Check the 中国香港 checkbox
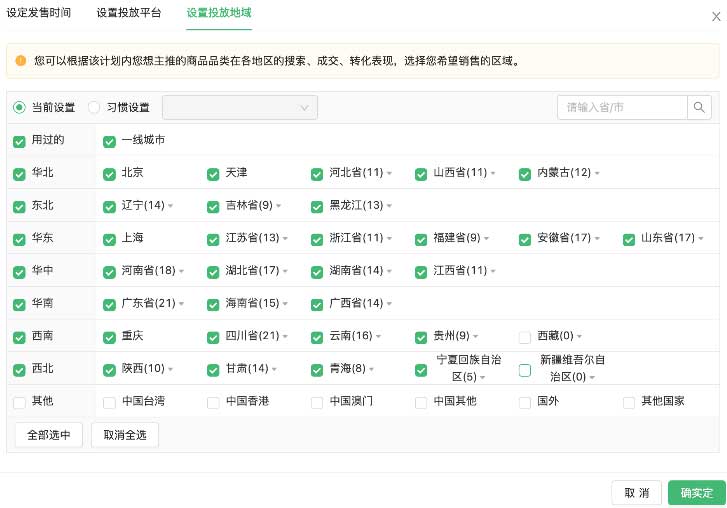Image resolution: width=727 pixels, height=508 pixels. (x=213, y=403)
